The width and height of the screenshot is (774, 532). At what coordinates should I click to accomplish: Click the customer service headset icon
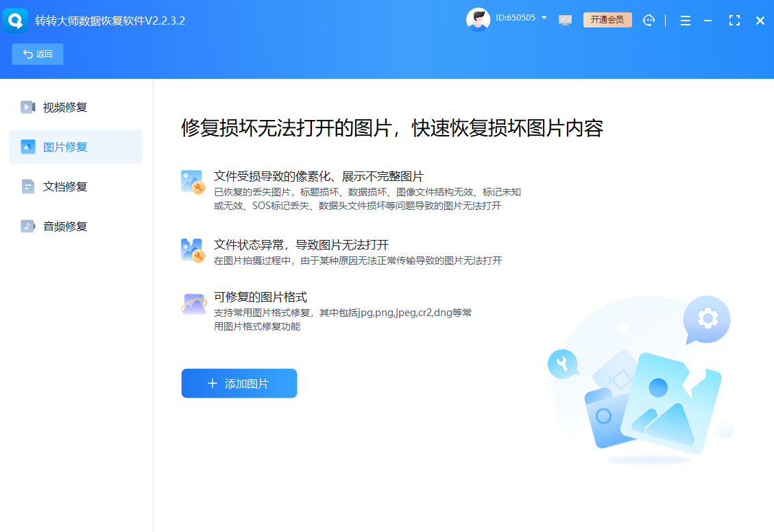pyautogui.click(x=649, y=21)
